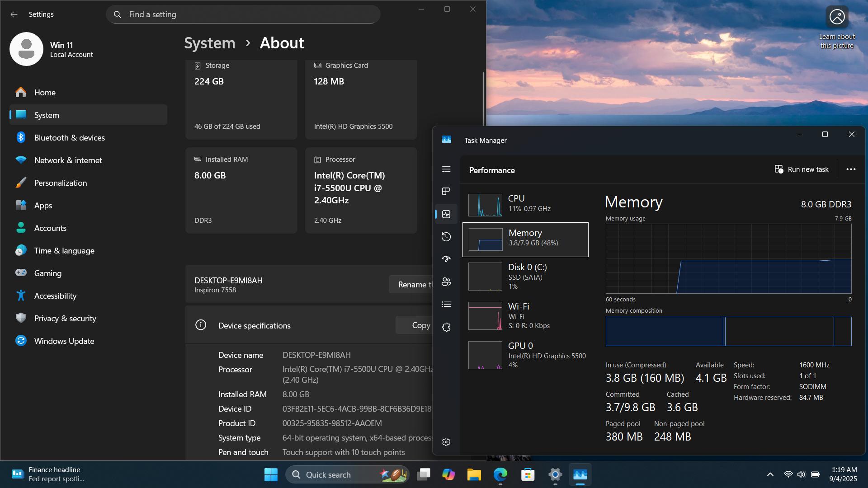Click the volume speaker tray icon
Image resolution: width=868 pixels, height=488 pixels.
pyautogui.click(x=802, y=474)
